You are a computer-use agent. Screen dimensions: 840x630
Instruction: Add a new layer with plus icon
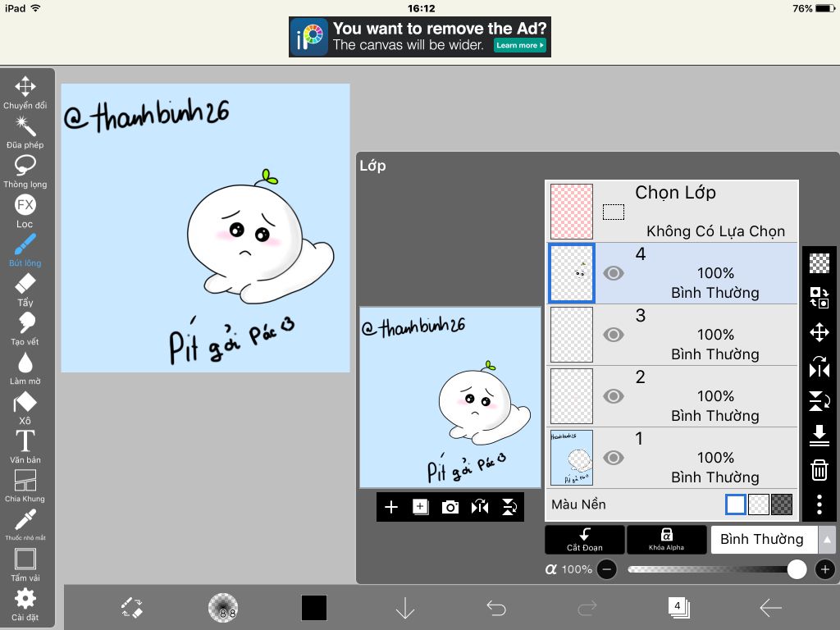[x=391, y=507]
